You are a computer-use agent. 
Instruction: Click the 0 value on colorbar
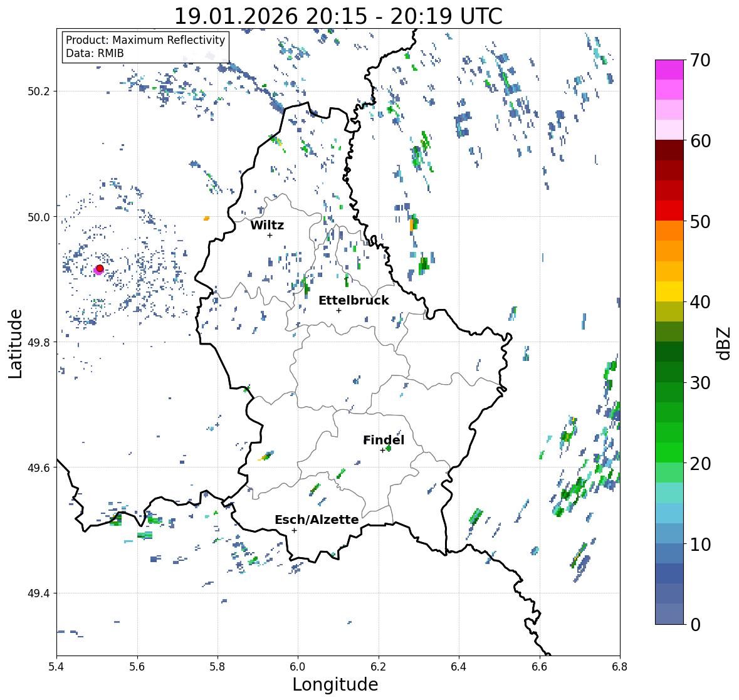coord(695,625)
